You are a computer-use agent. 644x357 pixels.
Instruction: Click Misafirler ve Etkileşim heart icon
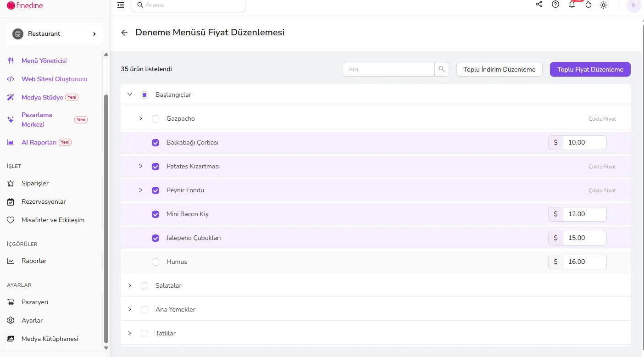(x=11, y=220)
